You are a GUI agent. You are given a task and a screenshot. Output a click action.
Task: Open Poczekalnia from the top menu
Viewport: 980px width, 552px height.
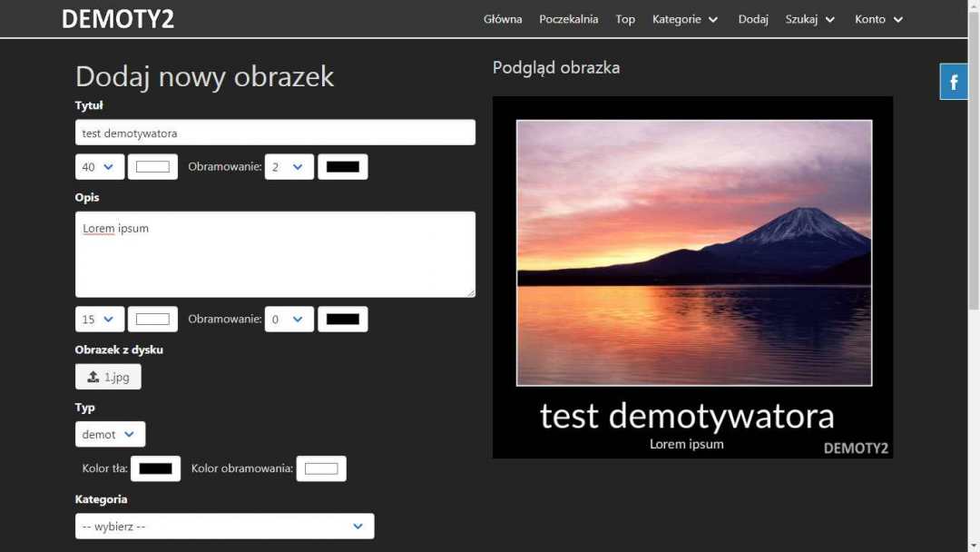click(x=568, y=19)
